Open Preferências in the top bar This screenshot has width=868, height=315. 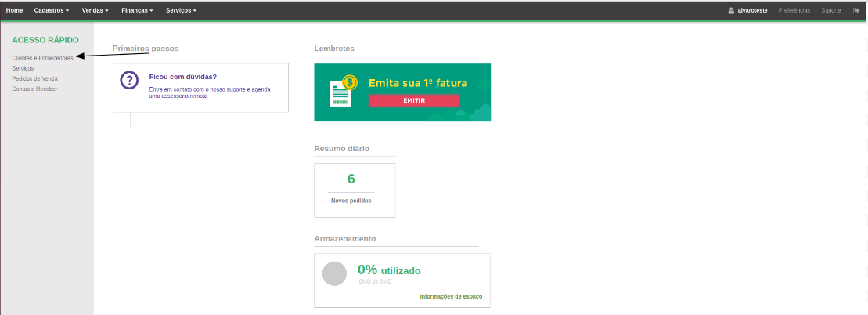coord(794,10)
